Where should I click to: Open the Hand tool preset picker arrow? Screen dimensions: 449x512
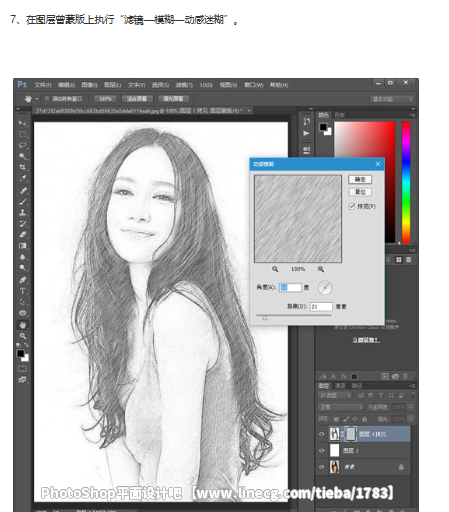tap(37, 99)
